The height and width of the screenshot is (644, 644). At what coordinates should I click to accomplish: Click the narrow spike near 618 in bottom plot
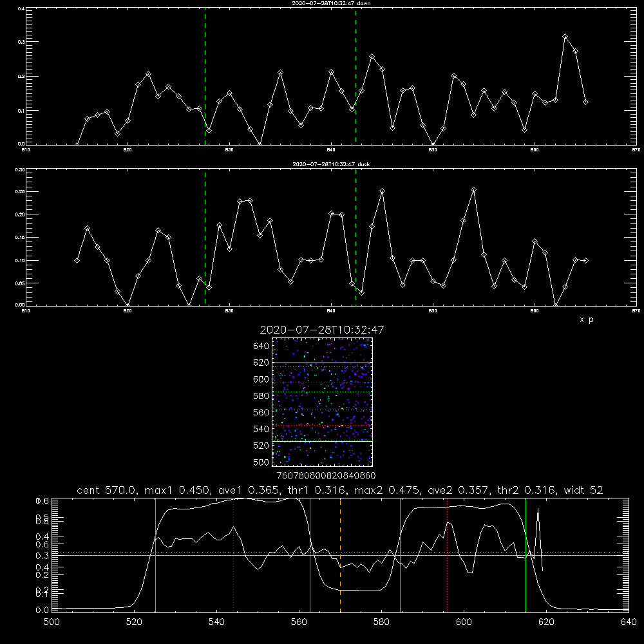pos(538,534)
